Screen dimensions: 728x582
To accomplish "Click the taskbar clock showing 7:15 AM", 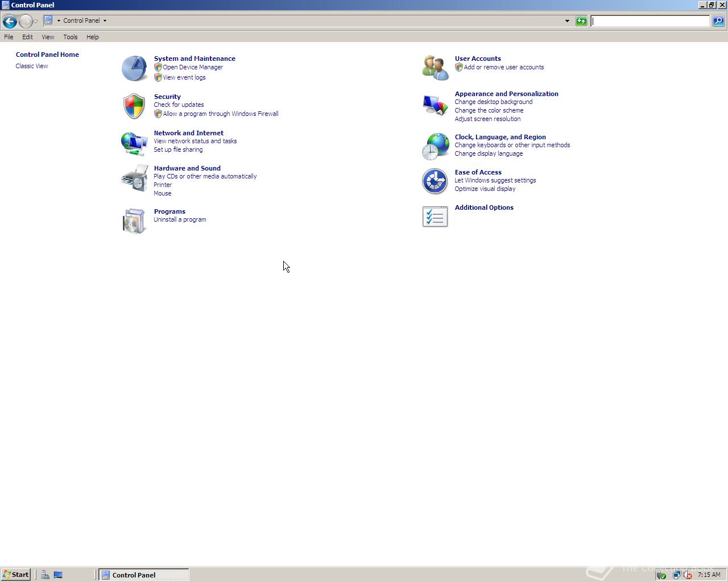I will coord(709,575).
